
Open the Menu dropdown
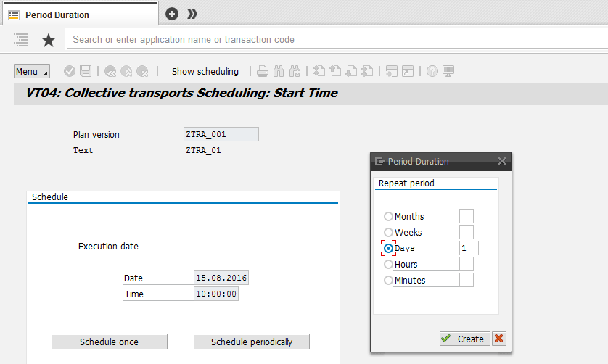[x=31, y=71]
